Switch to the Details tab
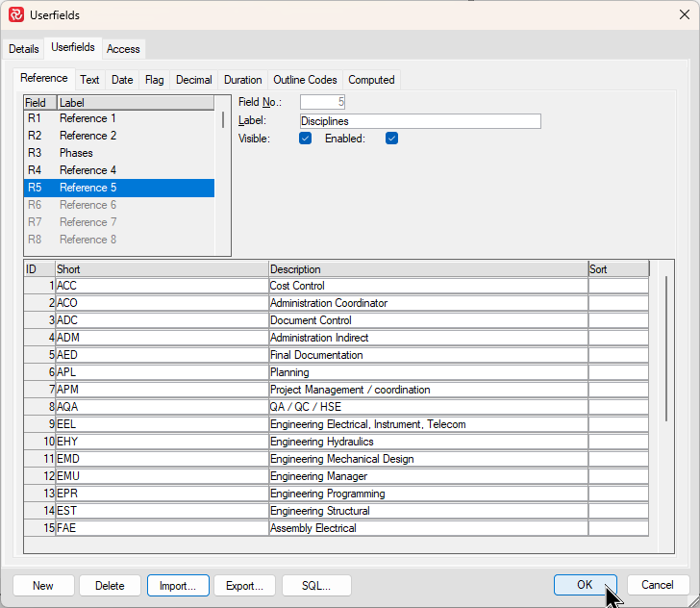The image size is (700, 608). (24, 49)
